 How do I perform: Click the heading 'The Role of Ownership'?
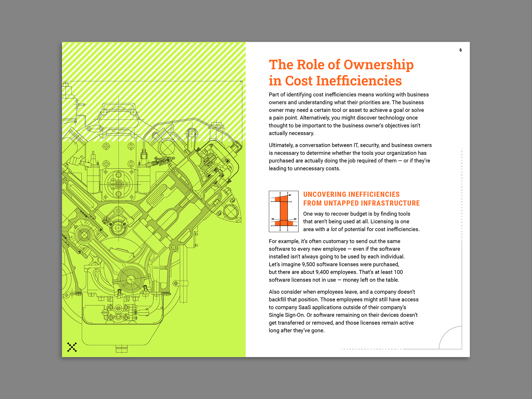341,65
